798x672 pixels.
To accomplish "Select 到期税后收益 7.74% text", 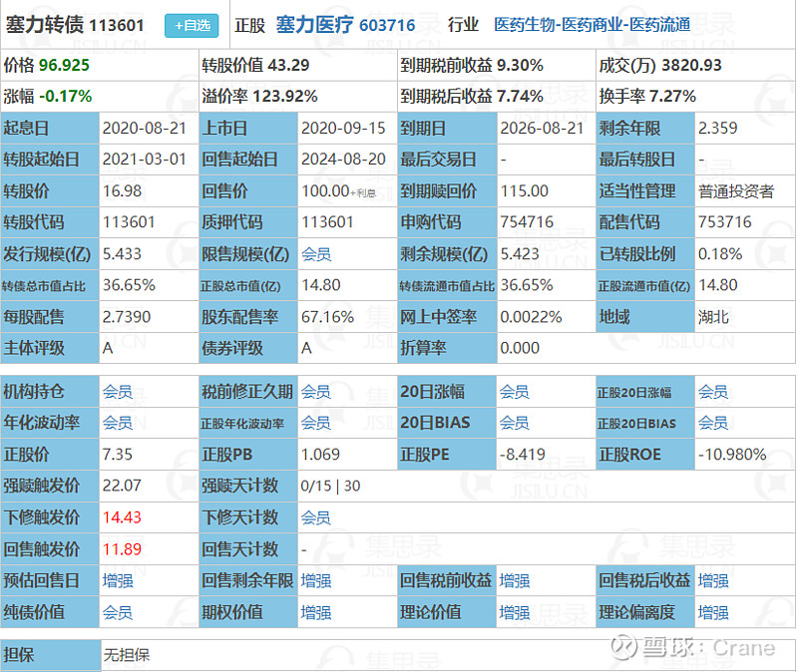I will (472, 96).
